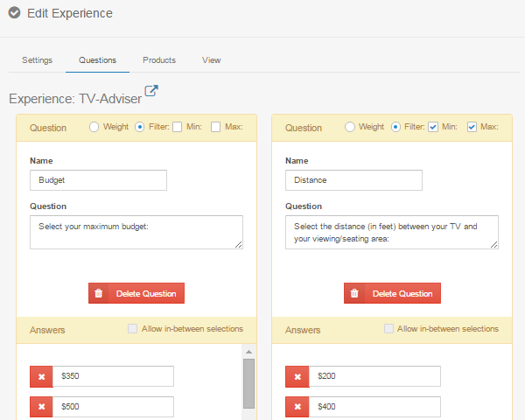
Task: Remove the $500 answer with its X icon
Action: coord(41,407)
